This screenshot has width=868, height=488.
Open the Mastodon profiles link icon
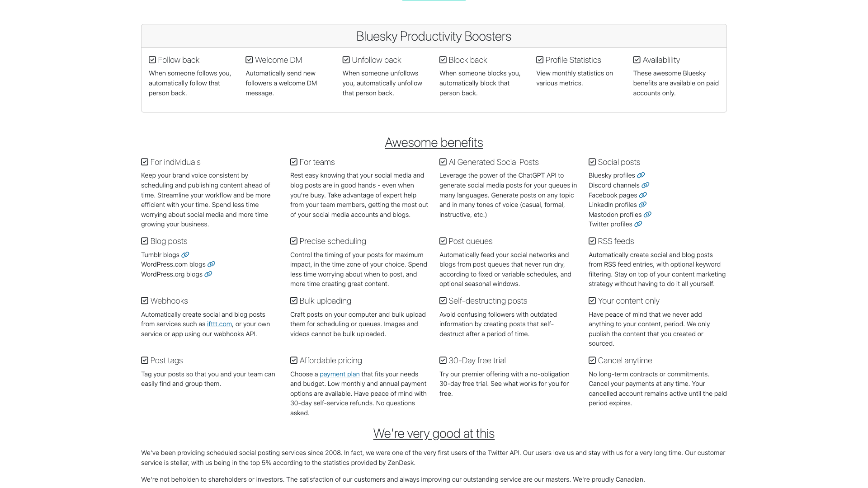point(647,215)
